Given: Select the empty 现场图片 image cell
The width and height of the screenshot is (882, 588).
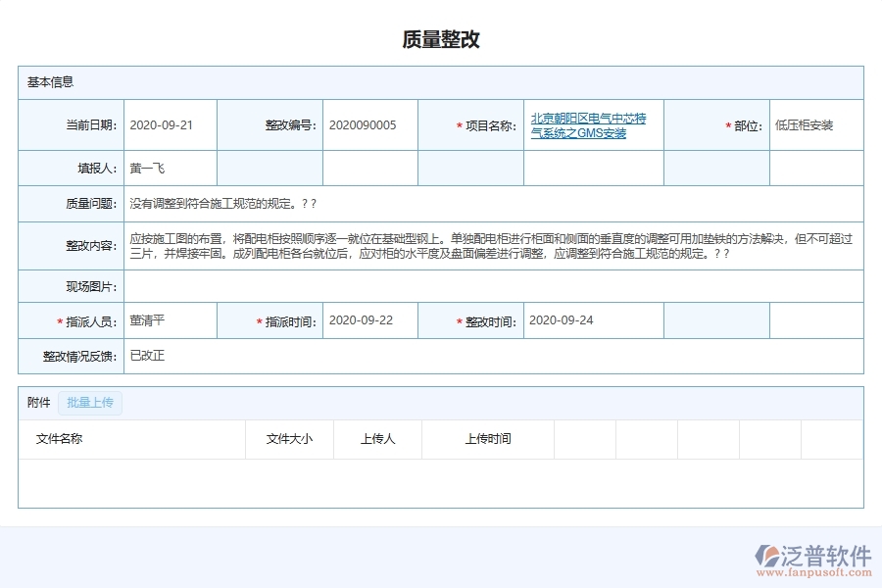Looking at the screenshot, I should click(x=490, y=285).
